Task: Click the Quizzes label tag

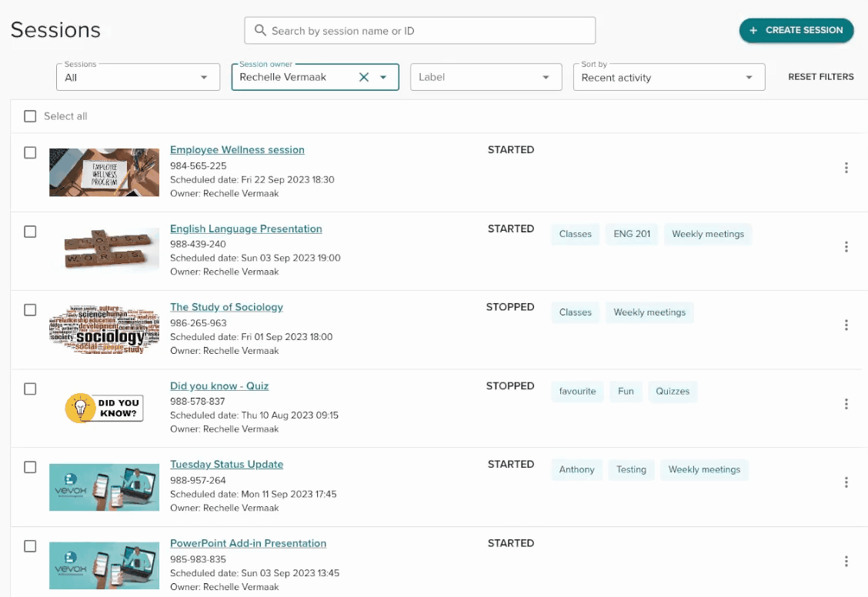Action: point(672,391)
